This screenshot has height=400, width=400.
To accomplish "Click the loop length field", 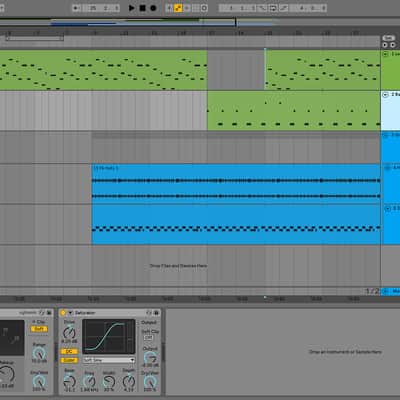I will click(308, 8).
